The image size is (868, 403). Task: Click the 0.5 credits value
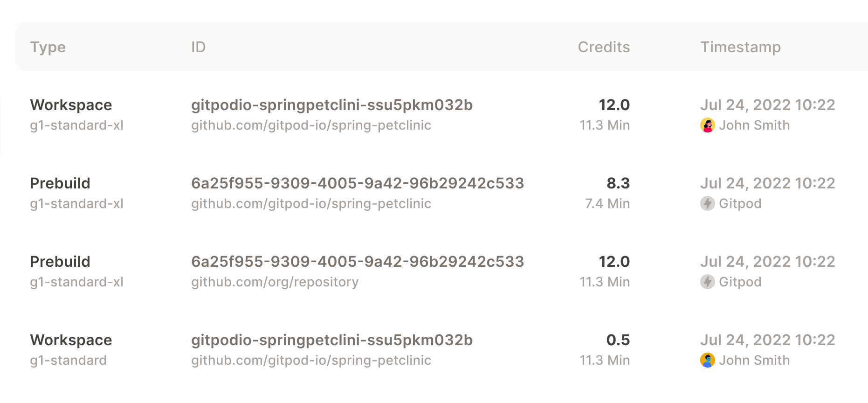618,340
